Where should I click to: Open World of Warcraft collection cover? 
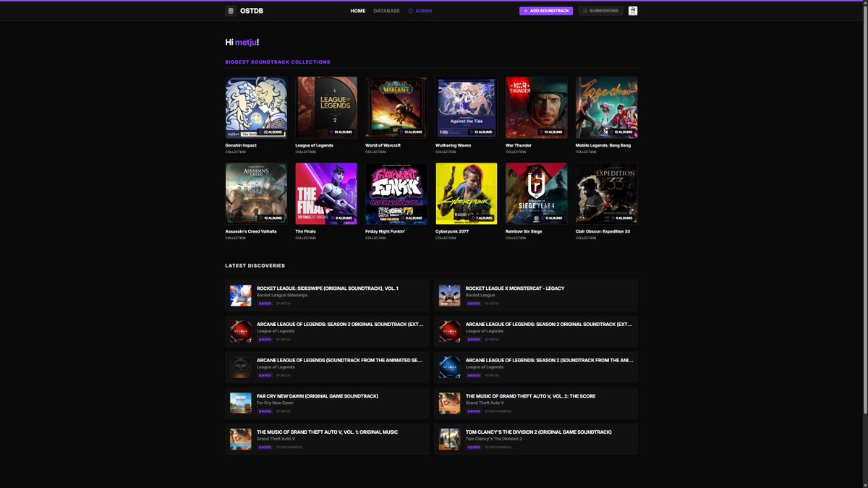pos(396,107)
